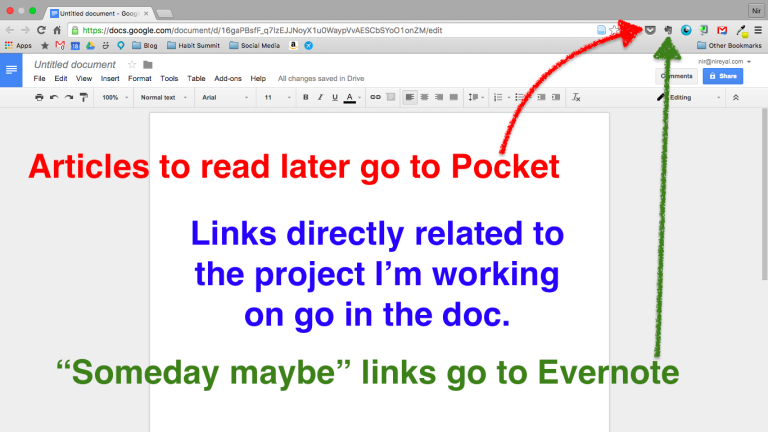Viewport: 768px width, 432px height.
Task: Open the Add-ons menu
Action: [x=228, y=78]
